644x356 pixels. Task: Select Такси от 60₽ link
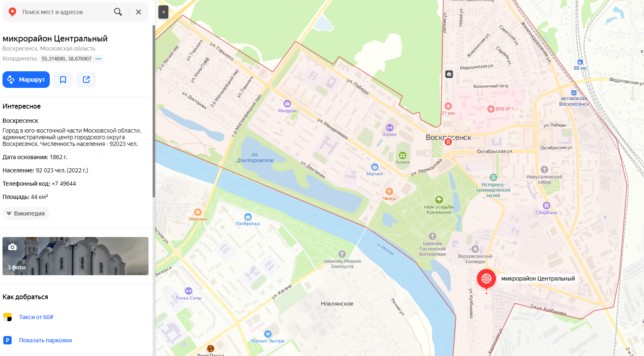36,317
